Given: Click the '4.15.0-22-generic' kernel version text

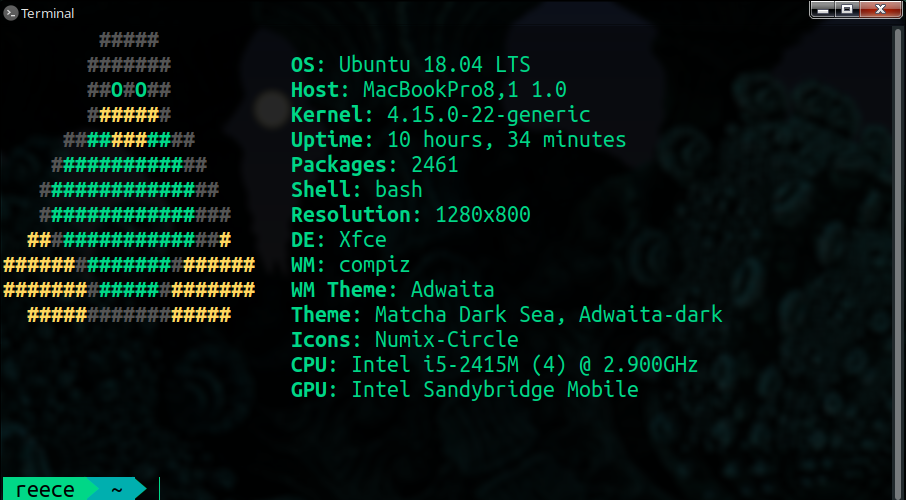Looking at the screenshot, I should [489, 114].
